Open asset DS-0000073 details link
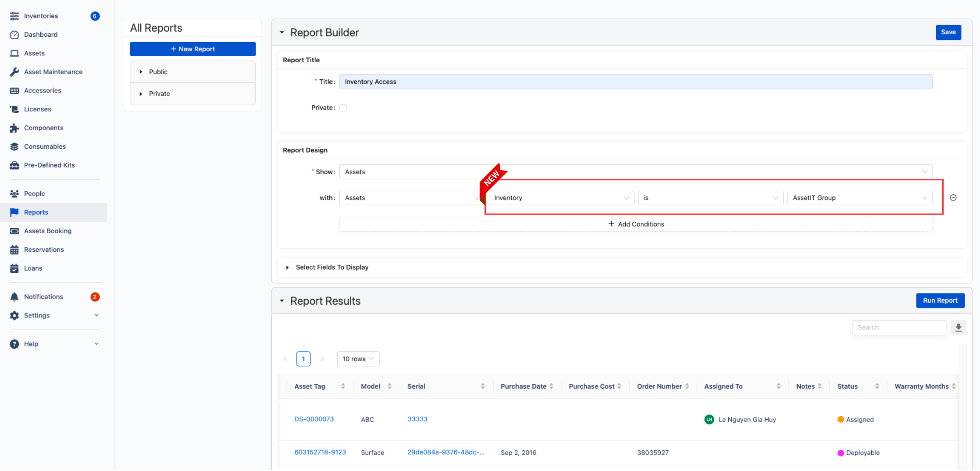Viewport: 980px width, 471px height. pos(314,419)
